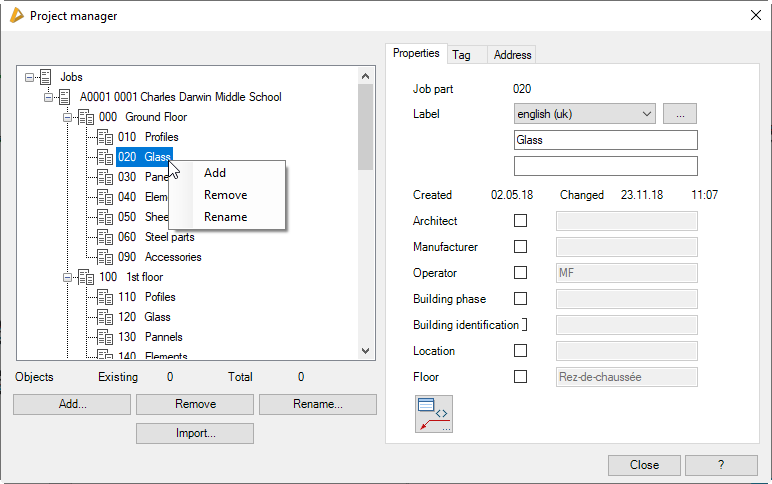Screen dimensions: 772x484
Task: Collapse the 100 1st floor tree node
Action: click(x=68, y=277)
